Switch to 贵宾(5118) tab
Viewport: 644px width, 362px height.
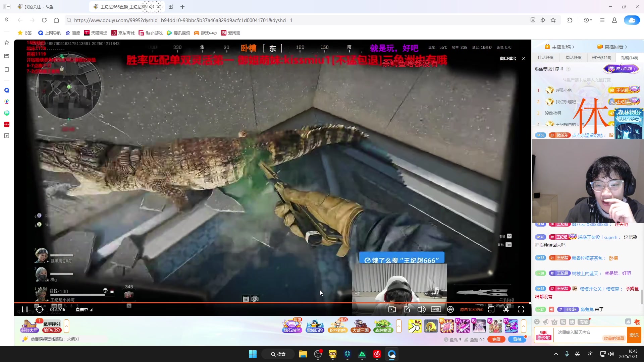click(601, 58)
